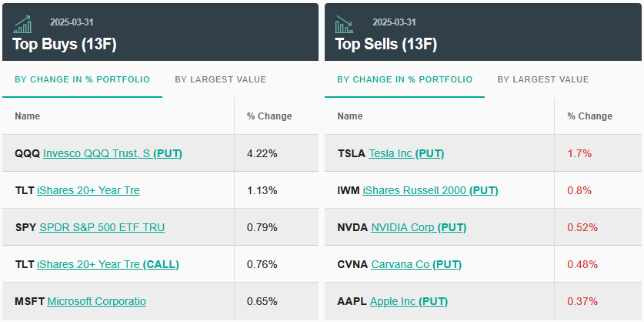
Task: Open the NVIDIA Corp PUT link
Action: [x=419, y=227]
